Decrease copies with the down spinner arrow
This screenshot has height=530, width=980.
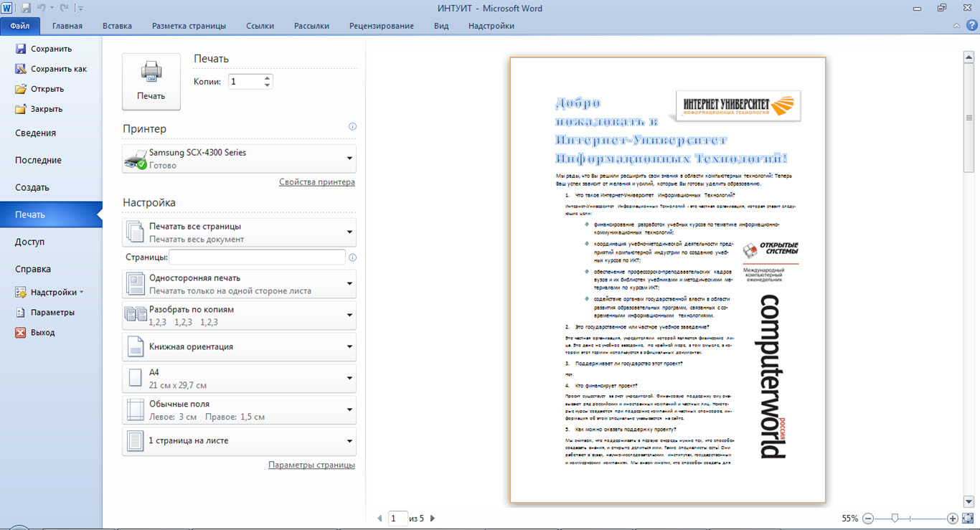[x=268, y=85]
